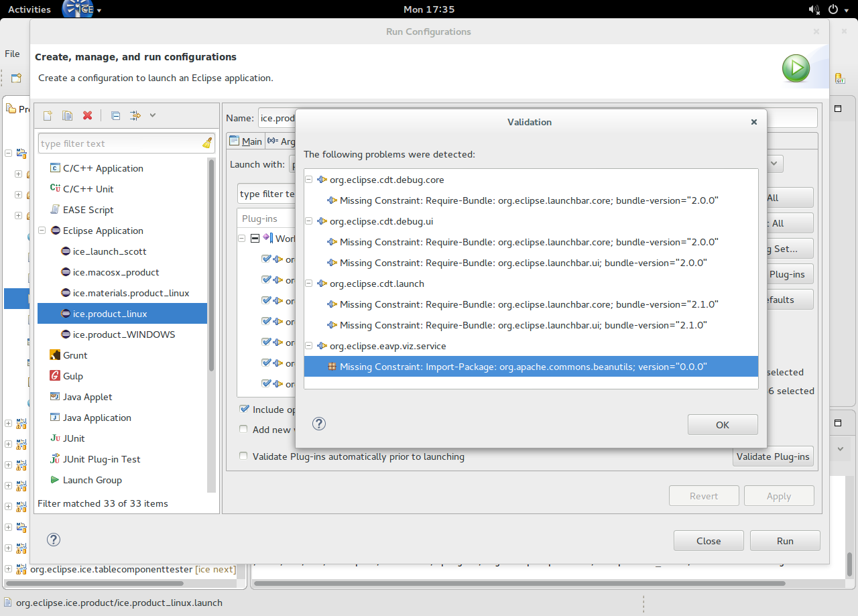Open the File menu in Eclipse

tap(12, 54)
